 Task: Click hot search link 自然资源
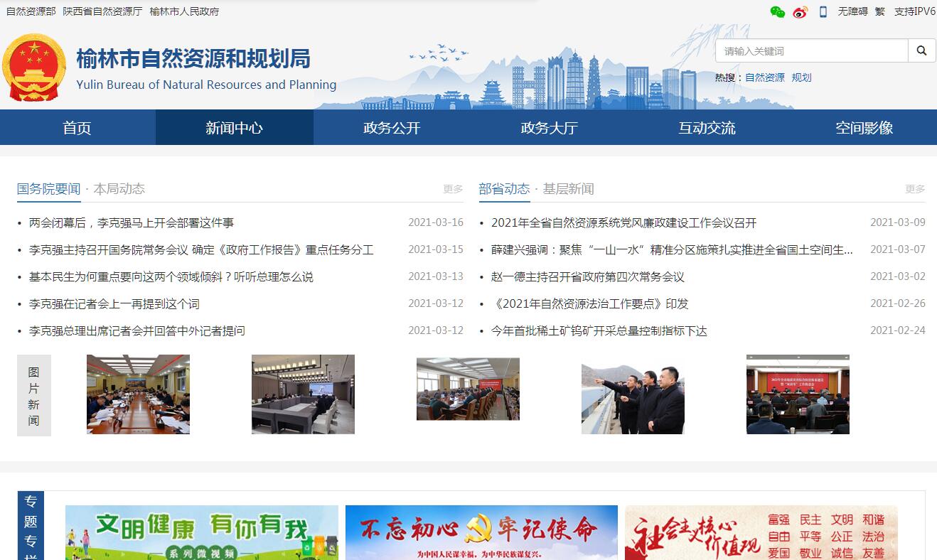pyautogui.click(x=764, y=77)
